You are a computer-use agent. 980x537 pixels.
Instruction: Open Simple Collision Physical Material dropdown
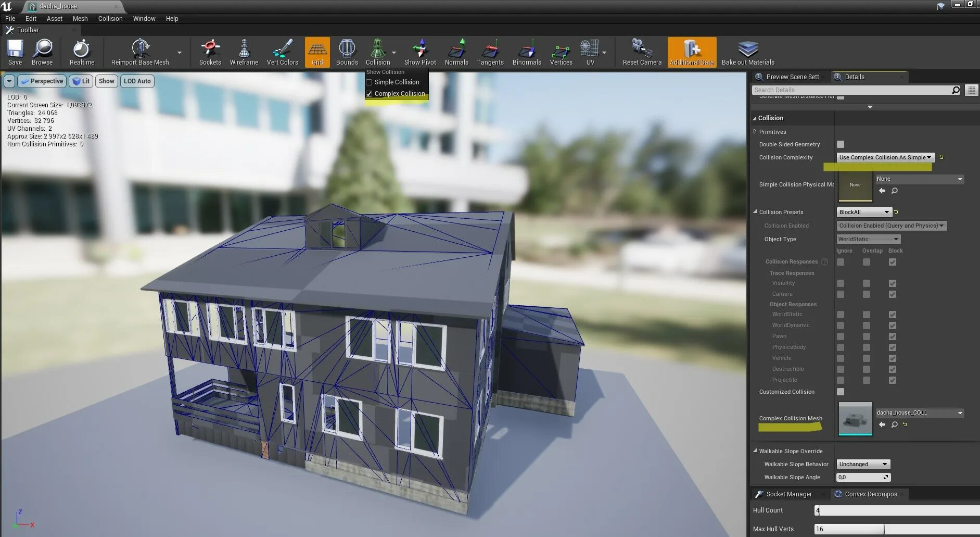click(920, 179)
